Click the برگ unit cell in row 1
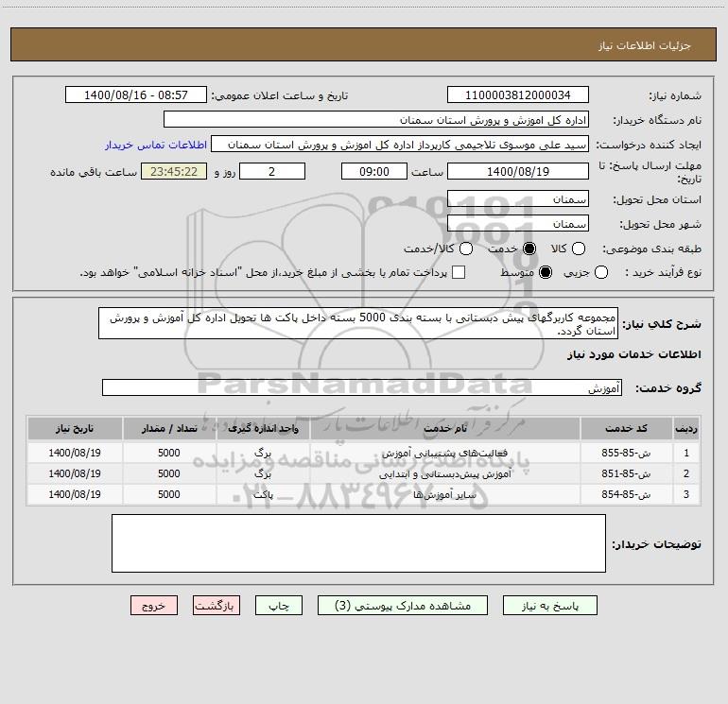Screen dimensions: 728x704 [x=263, y=453]
